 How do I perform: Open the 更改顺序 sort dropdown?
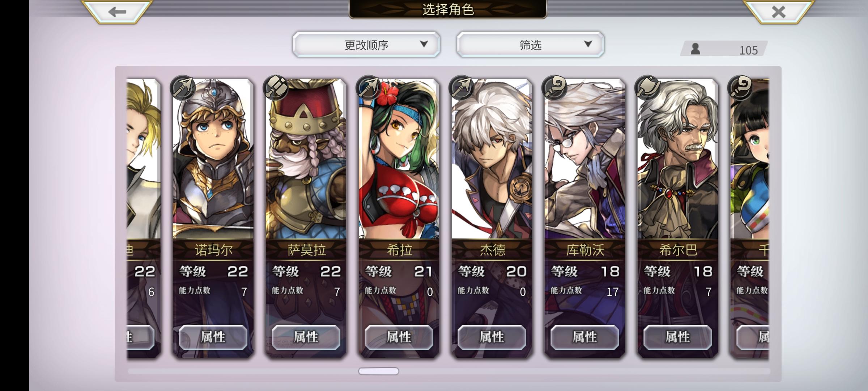click(x=366, y=45)
